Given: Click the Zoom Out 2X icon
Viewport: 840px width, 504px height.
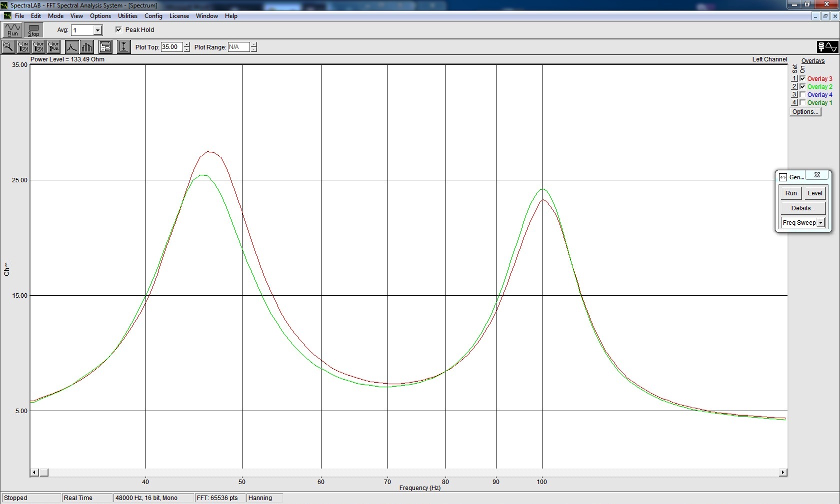Looking at the screenshot, I should point(38,47).
